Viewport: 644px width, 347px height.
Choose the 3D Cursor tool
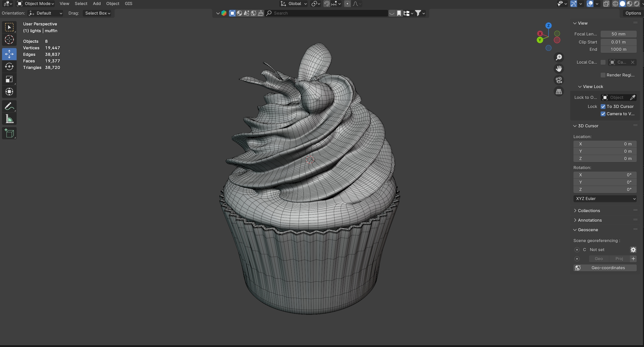9,40
